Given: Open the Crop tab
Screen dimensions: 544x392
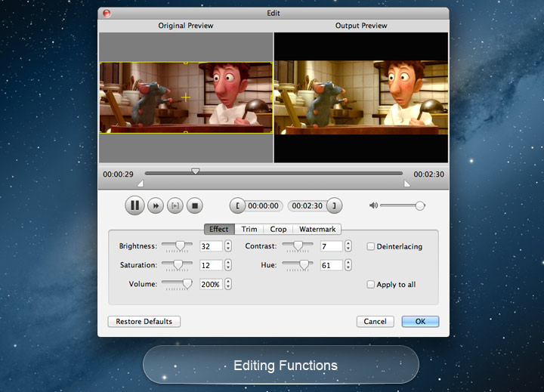Looking at the screenshot, I should (x=278, y=230).
